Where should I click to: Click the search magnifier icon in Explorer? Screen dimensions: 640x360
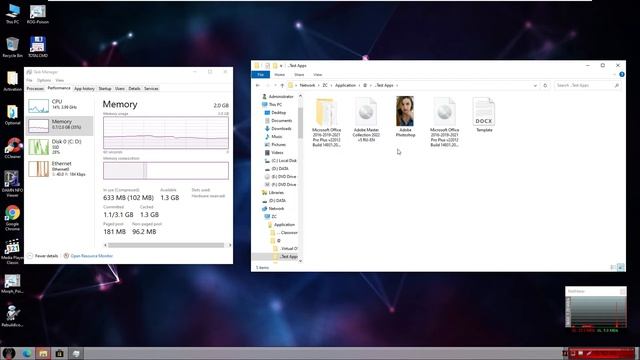pos(616,85)
